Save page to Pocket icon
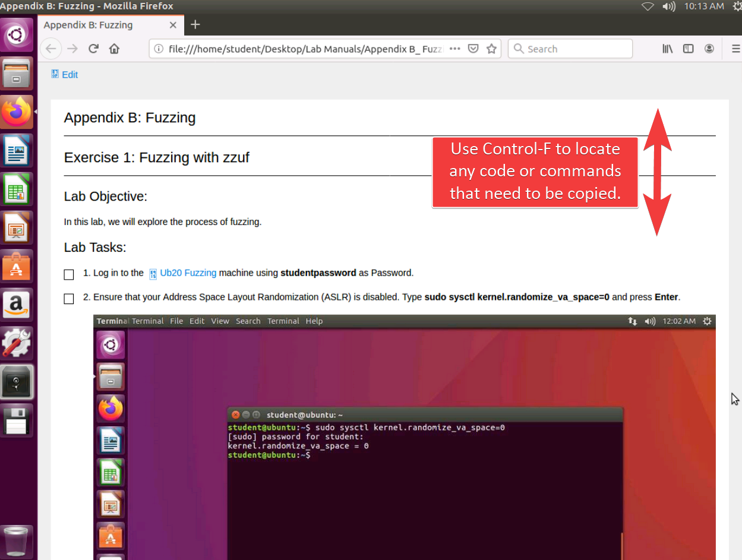The image size is (742, 560). [473, 49]
